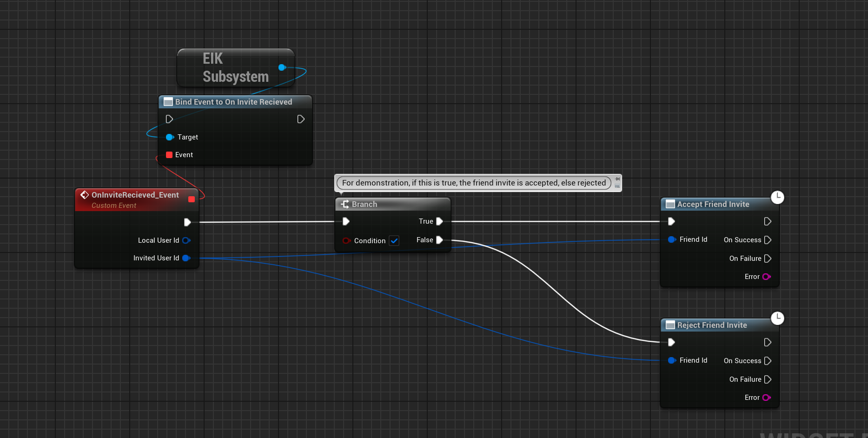
Task: Select the Bind Event to On Invite Recieved header
Action: click(x=233, y=102)
